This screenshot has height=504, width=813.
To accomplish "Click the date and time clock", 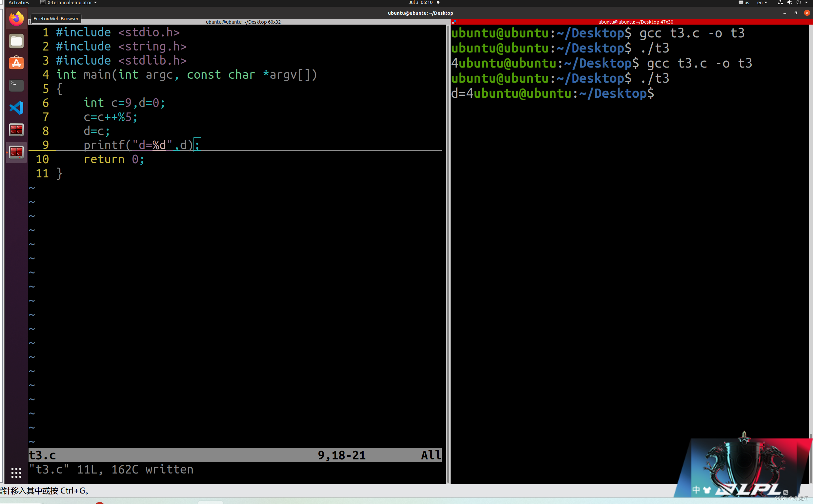I will click(x=420, y=3).
